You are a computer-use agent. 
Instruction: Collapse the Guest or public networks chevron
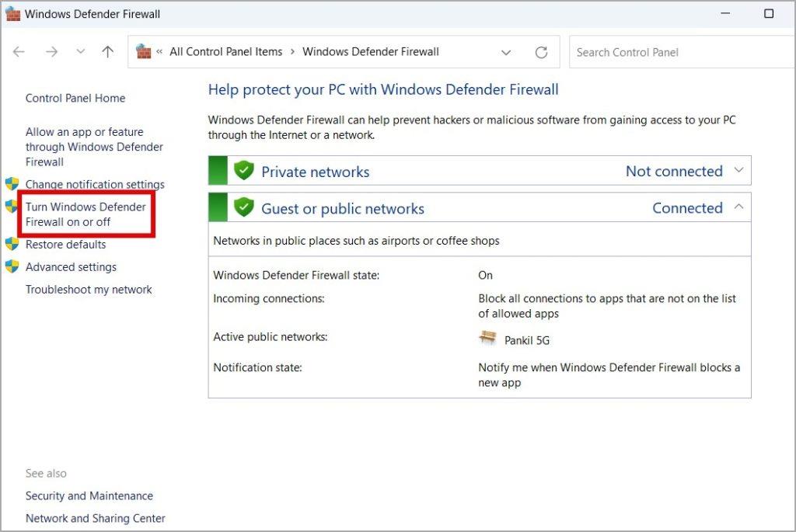738,207
